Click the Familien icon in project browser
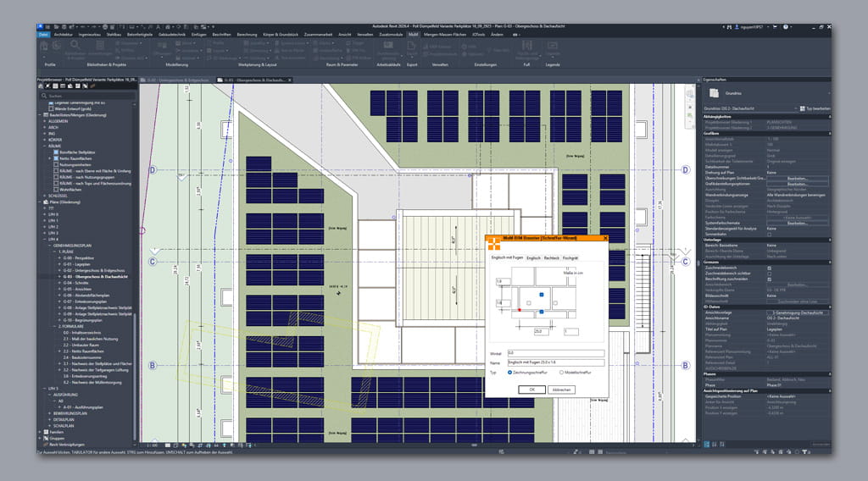 (x=46, y=433)
